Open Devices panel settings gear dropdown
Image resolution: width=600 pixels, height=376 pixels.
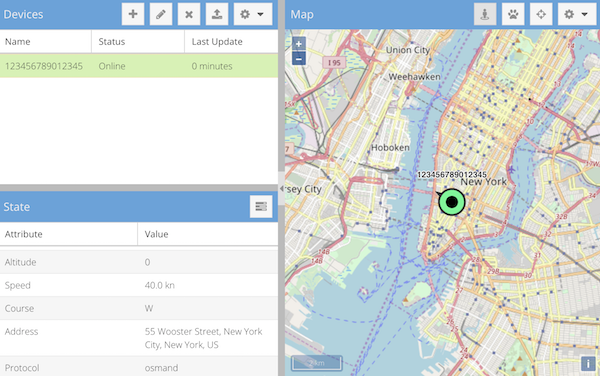(253, 14)
